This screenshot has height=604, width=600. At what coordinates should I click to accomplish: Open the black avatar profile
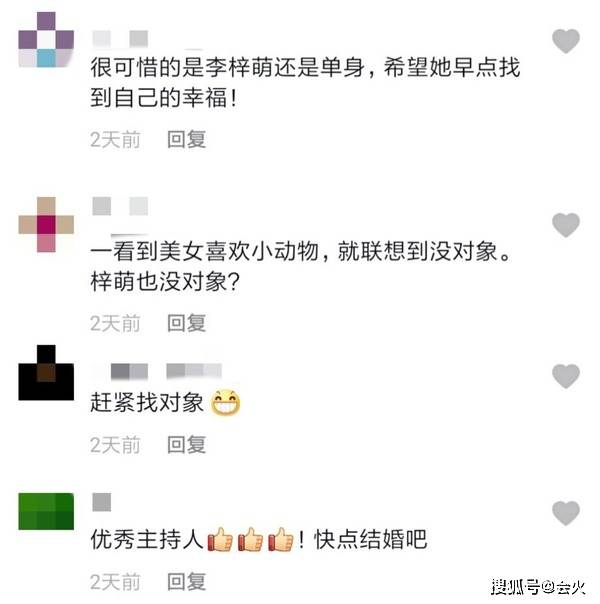click(46, 372)
